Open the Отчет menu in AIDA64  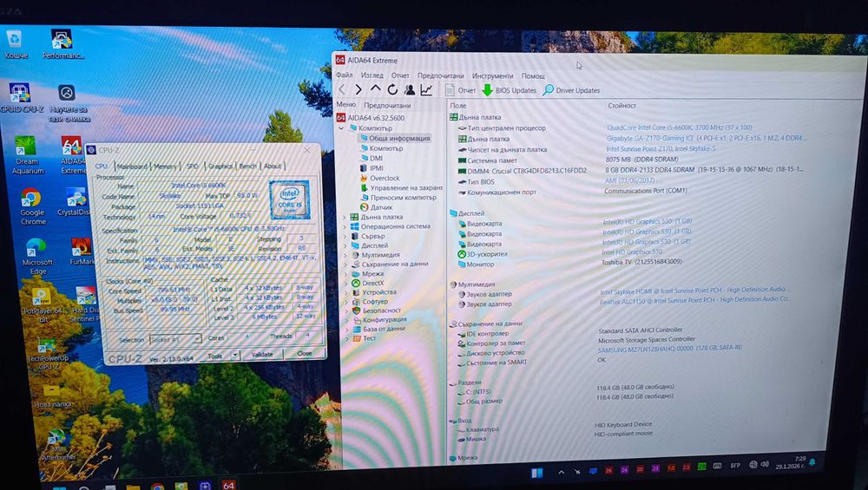[x=399, y=75]
